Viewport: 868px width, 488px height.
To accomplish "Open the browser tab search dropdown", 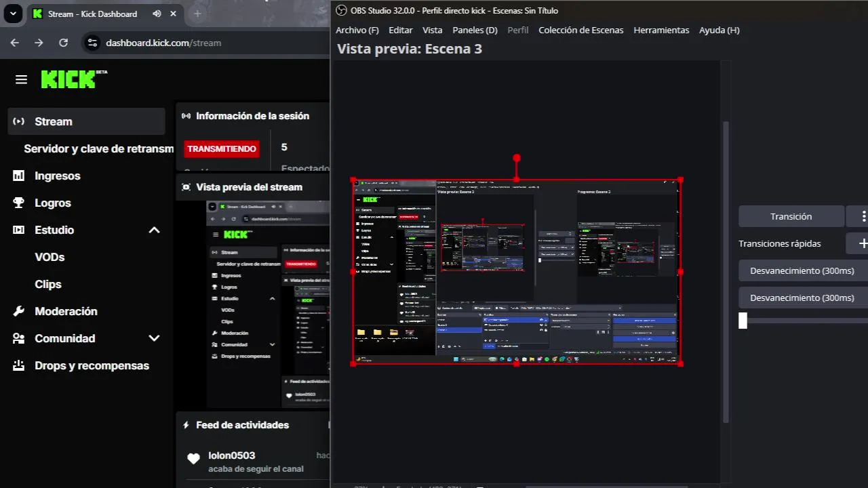I will pyautogui.click(x=13, y=14).
